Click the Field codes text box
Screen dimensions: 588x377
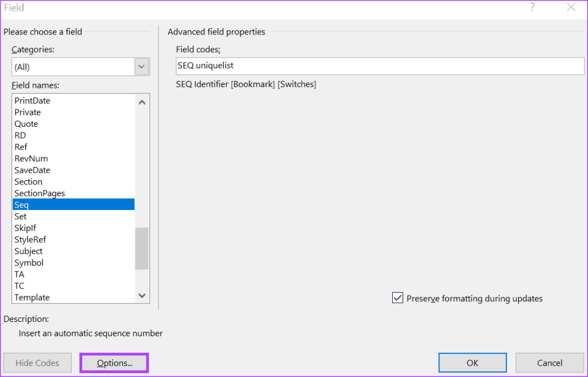(x=380, y=66)
